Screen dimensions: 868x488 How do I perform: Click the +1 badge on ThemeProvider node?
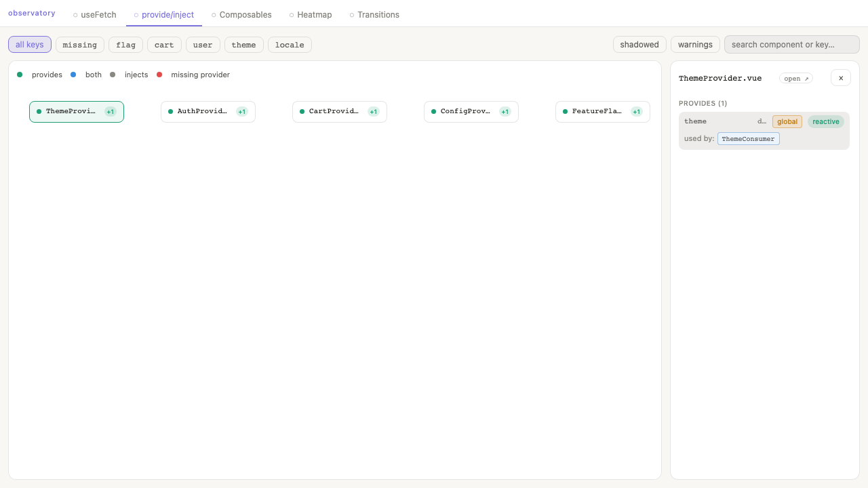click(110, 112)
